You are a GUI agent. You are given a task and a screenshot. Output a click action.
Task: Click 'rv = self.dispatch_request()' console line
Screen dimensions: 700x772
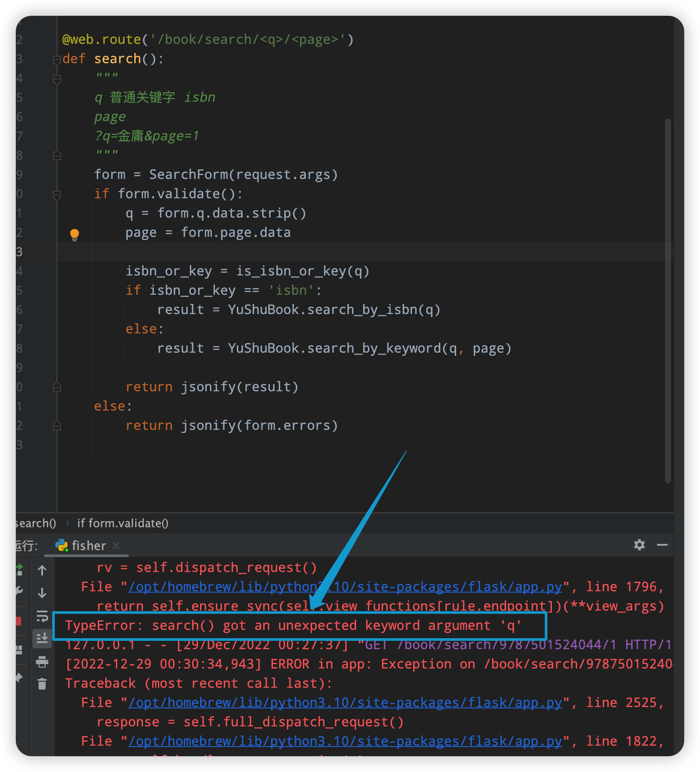(207, 568)
